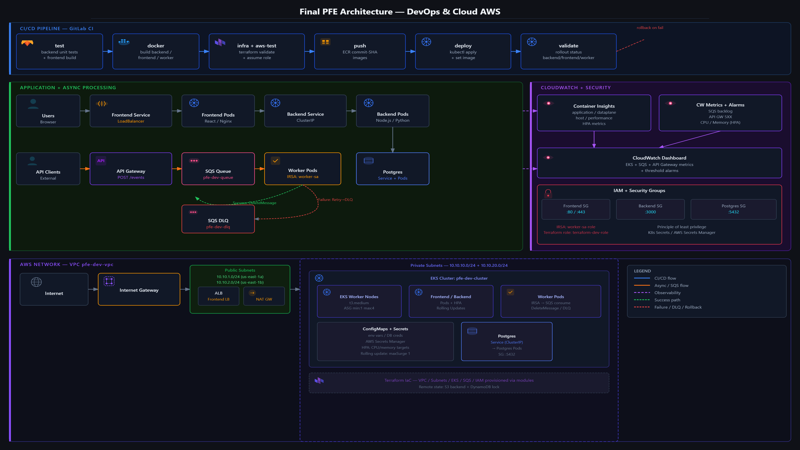This screenshot has width=800, height=450.
Task: Select the queue icon in SQS DLQ node
Action: (193, 212)
